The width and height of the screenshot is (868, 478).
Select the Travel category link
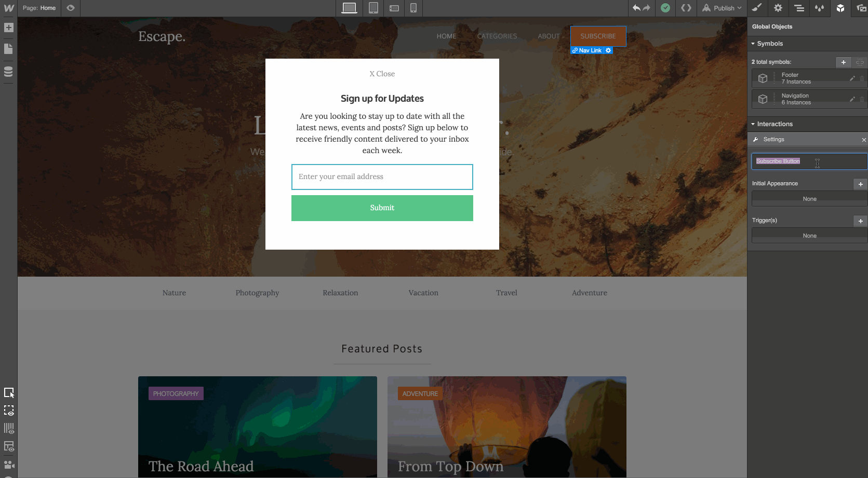click(x=506, y=293)
